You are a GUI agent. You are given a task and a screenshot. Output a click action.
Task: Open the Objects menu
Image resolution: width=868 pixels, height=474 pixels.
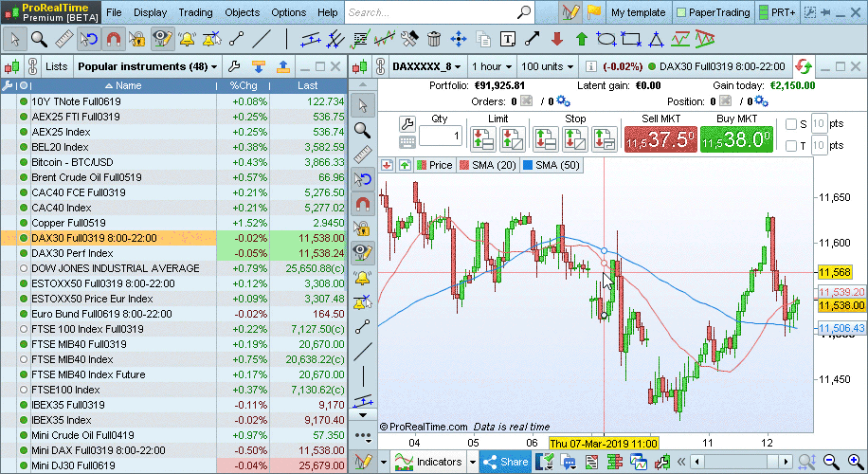[x=242, y=12]
